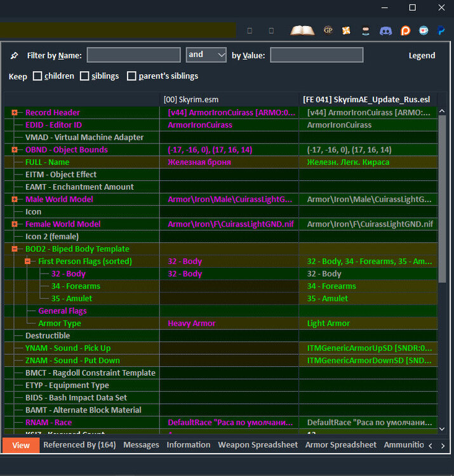Select the VMAD - Virtual Machine Adapter row

pos(221,138)
